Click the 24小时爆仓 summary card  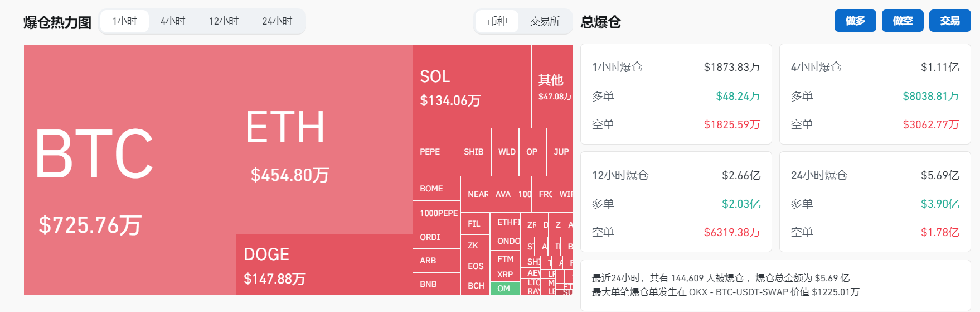(875, 202)
